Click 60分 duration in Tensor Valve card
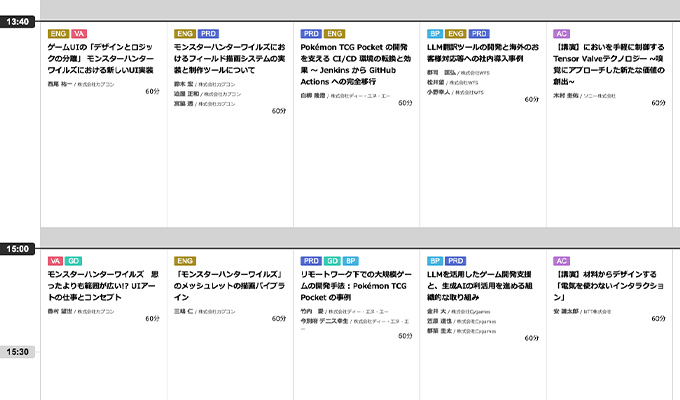The width and height of the screenshot is (680, 400). (x=658, y=103)
